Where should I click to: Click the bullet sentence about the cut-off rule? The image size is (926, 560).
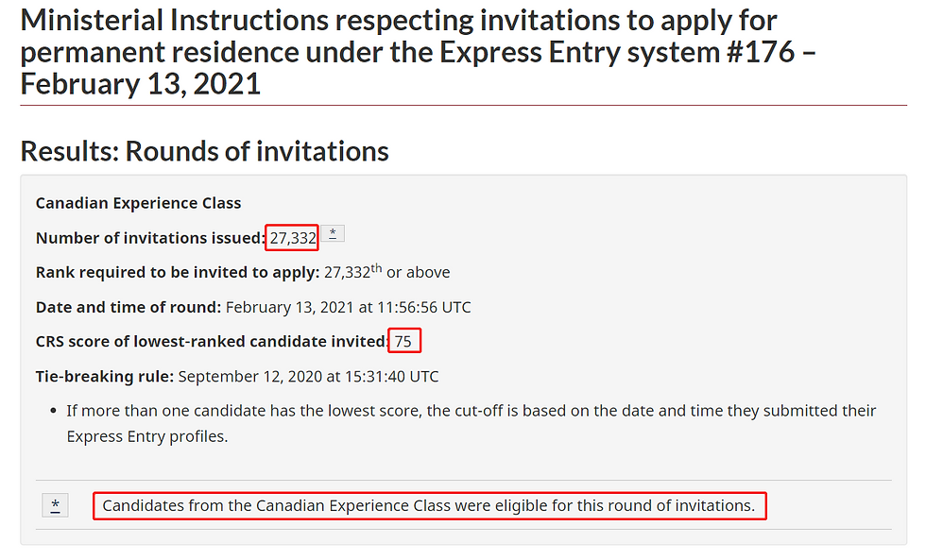(471, 411)
